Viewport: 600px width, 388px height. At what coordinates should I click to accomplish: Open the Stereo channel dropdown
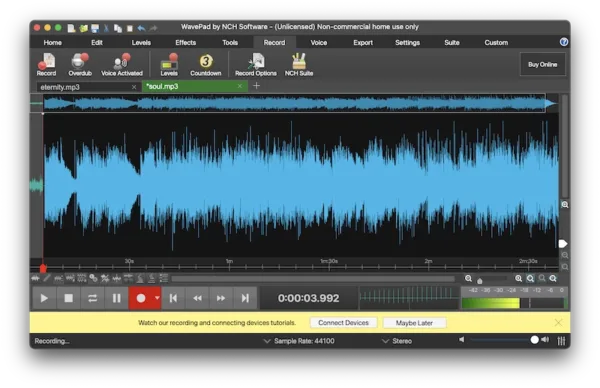tap(397, 341)
